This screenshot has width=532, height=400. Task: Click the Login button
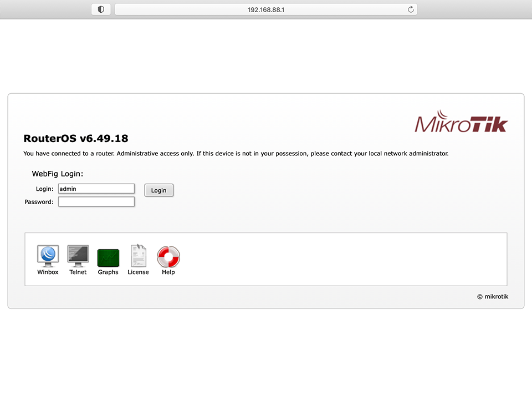pyautogui.click(x=159, y=190)
